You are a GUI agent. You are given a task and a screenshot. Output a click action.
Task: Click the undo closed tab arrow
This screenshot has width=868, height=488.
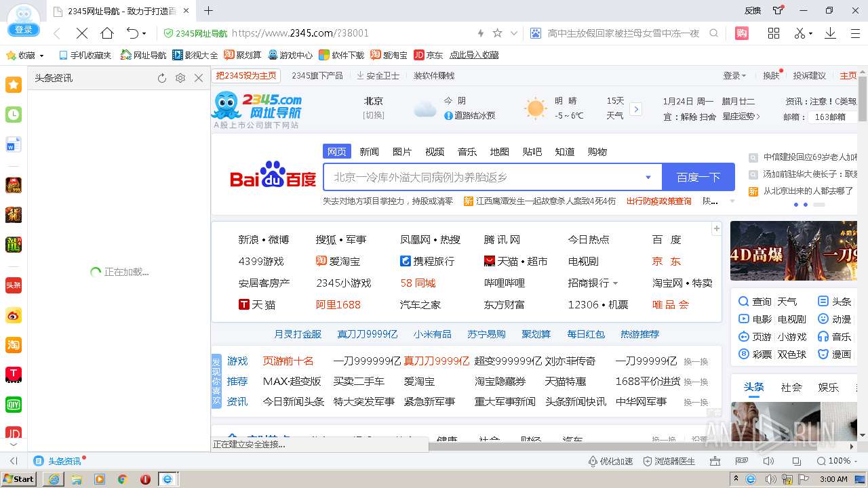tap(132, 33)
